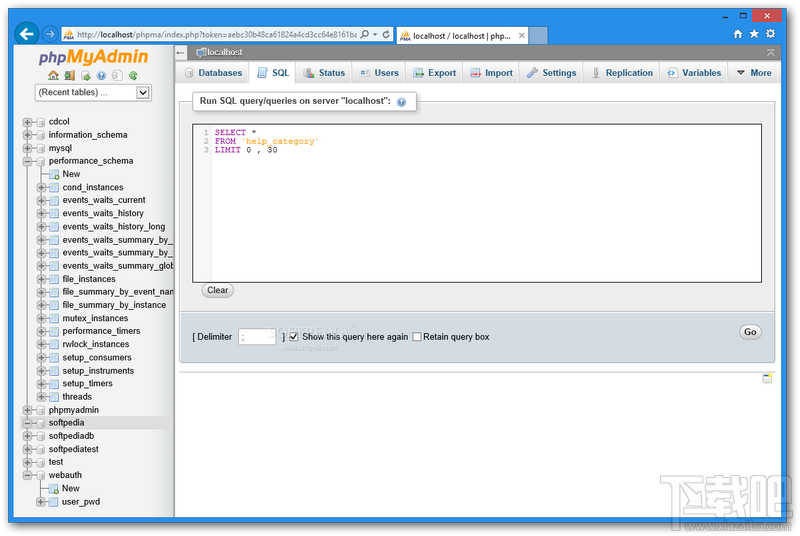
Task: Click the Go button to run query
Action: click(750, 332)
